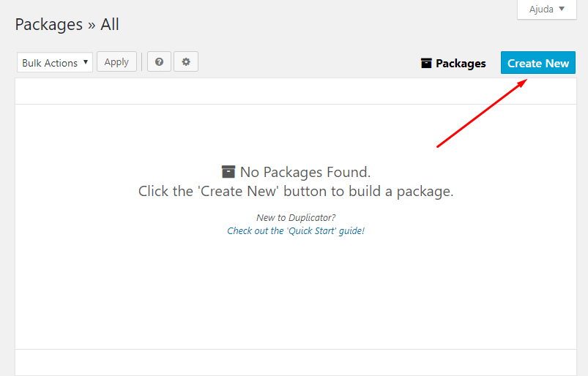Expand the Bulk Actions dropdown

coord(55,63)
